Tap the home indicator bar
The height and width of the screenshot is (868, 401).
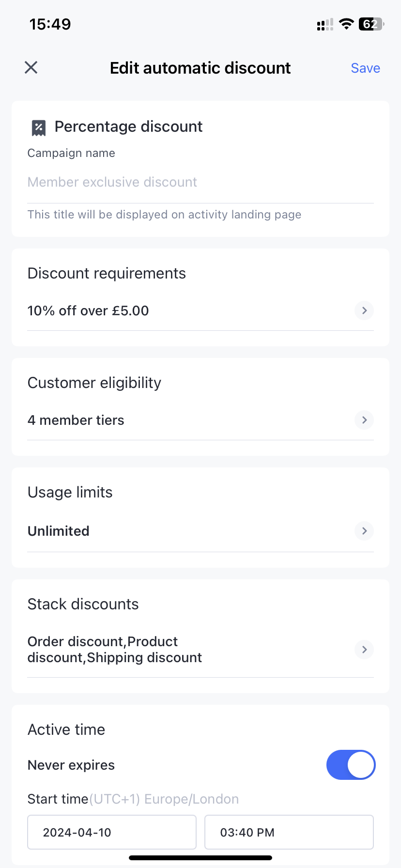point(200,858)
